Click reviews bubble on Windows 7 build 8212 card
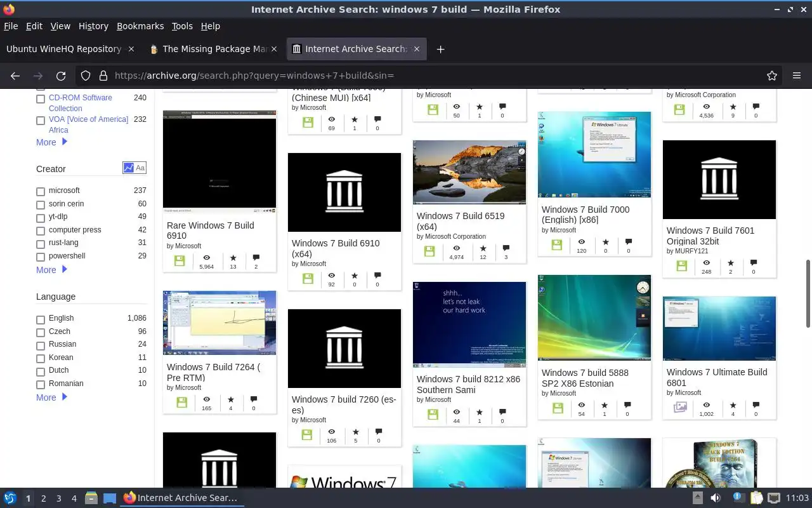Image resolution: width=812 pixels, height=508 pixels. coord(502,412)
